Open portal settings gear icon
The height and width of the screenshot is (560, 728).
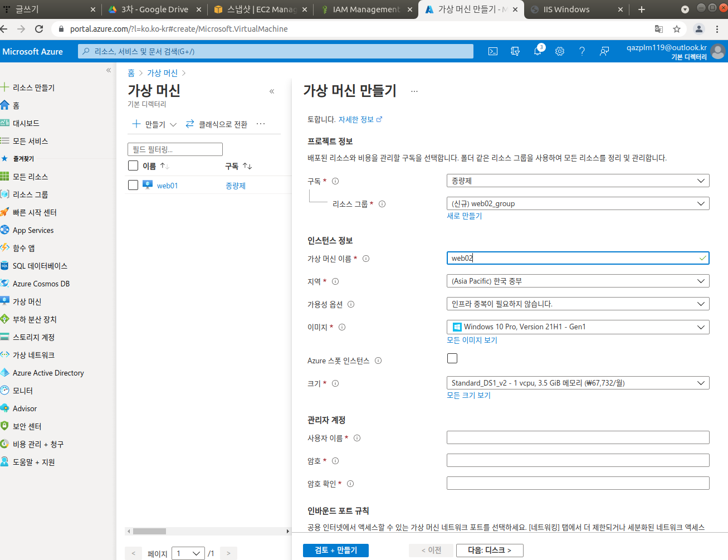tap(560, 51)
